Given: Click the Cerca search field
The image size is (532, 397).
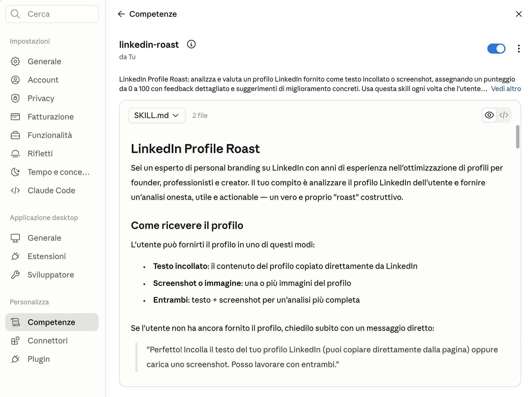Looking at the screenshot, I should click(52, 14).
